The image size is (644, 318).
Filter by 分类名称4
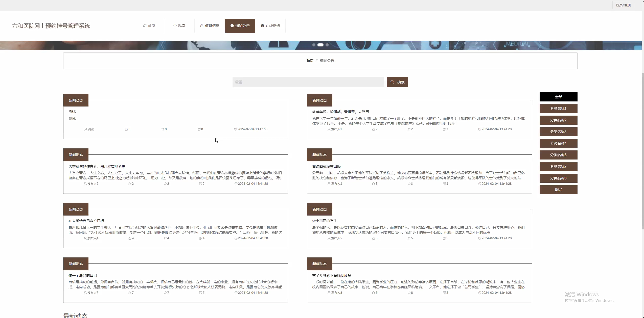click(x=558, y=143)
